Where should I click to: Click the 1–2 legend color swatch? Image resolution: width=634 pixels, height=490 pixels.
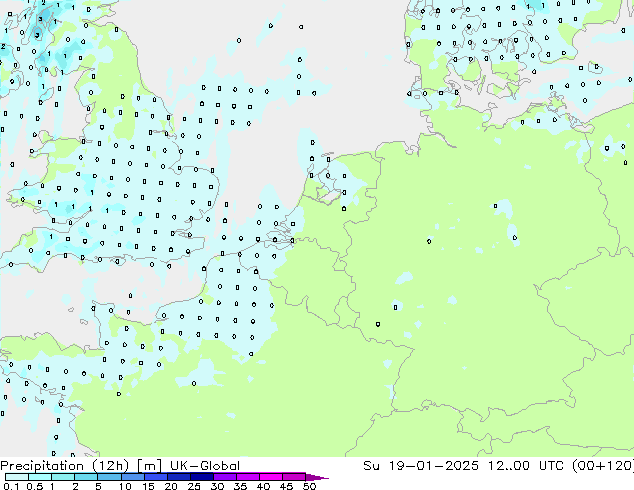tap(63, 477)
